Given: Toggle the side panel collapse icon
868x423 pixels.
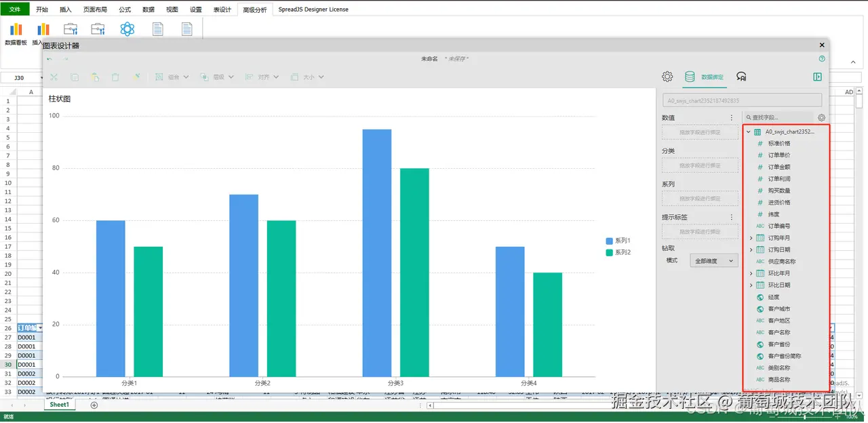Looking at the screenshot, I should pos(818,77).
